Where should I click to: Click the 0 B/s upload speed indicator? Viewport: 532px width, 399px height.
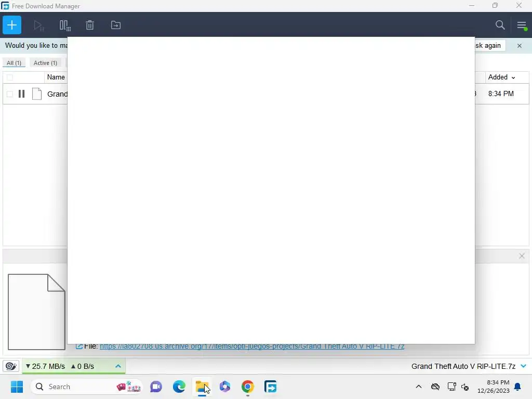click(x=83, y=366)
